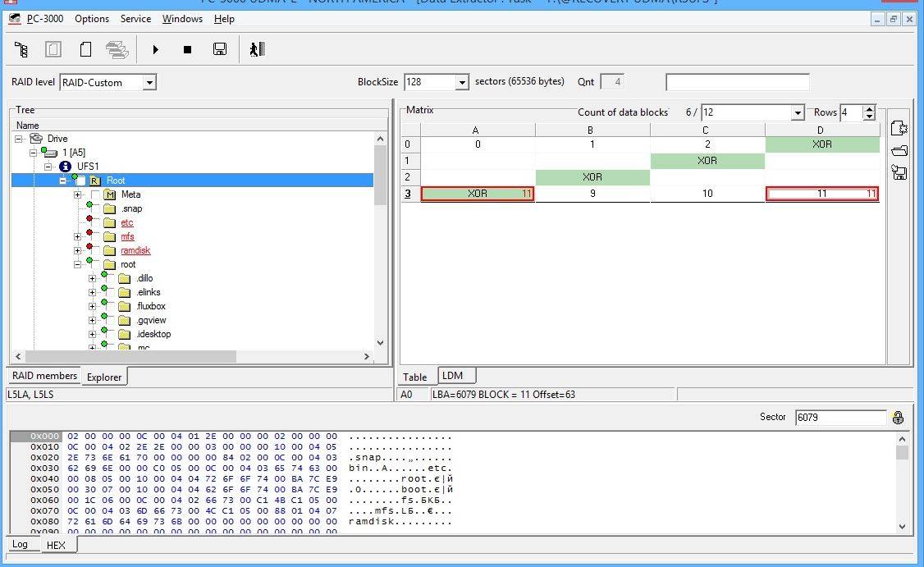Increase the Rows value with up arrow
This screenshot has height=567, width=924.
(x=869, y=108)
